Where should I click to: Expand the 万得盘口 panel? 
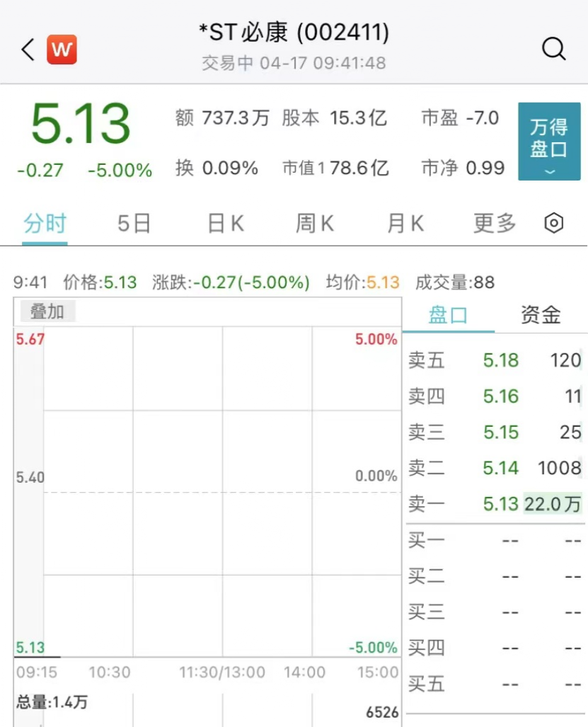(549, 141)
